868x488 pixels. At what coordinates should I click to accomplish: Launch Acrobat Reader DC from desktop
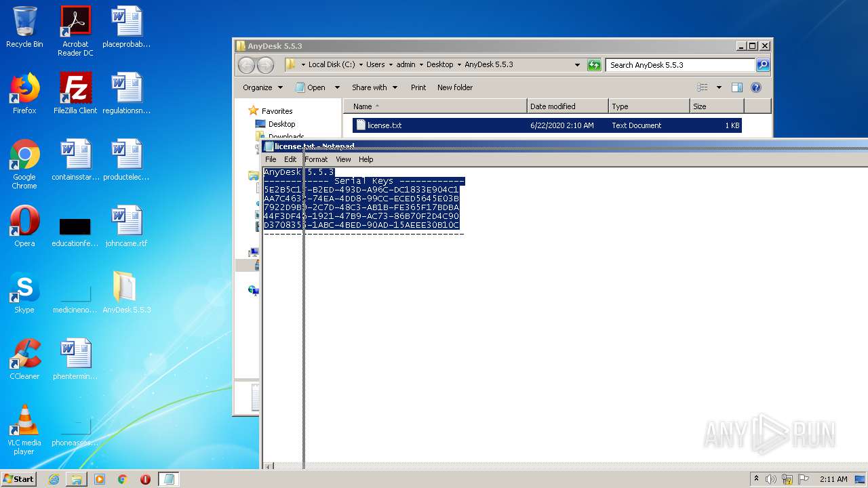75,31
